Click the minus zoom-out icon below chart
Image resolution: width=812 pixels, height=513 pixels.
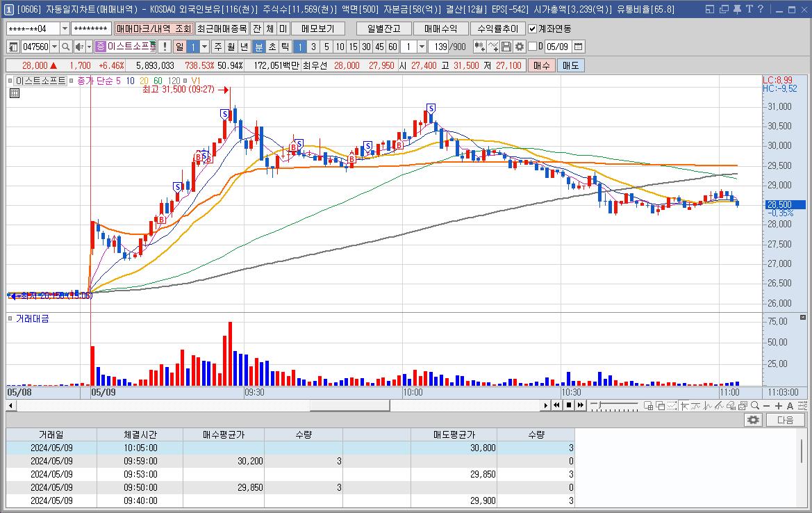pyautogui.click(x=767, y=406)
